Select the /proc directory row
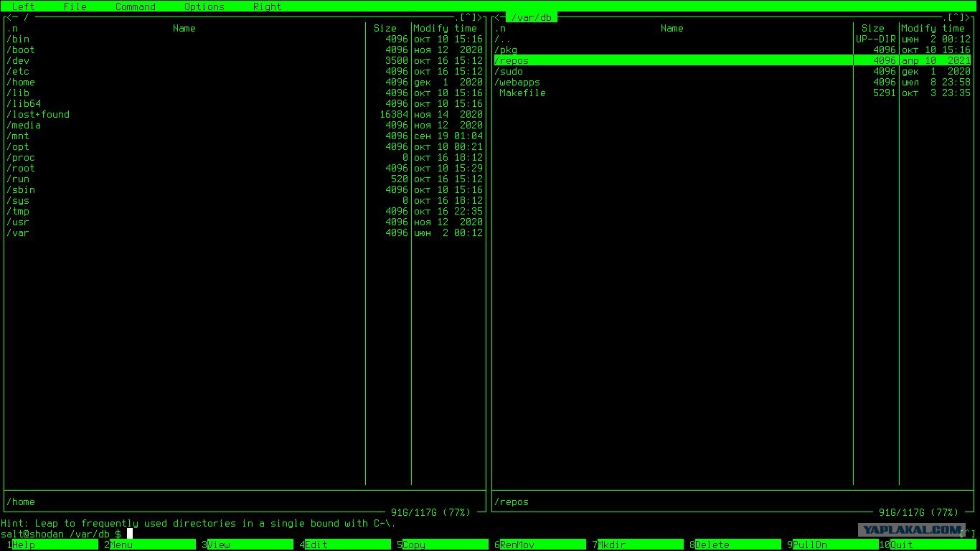980x551 pixels. 244,157
